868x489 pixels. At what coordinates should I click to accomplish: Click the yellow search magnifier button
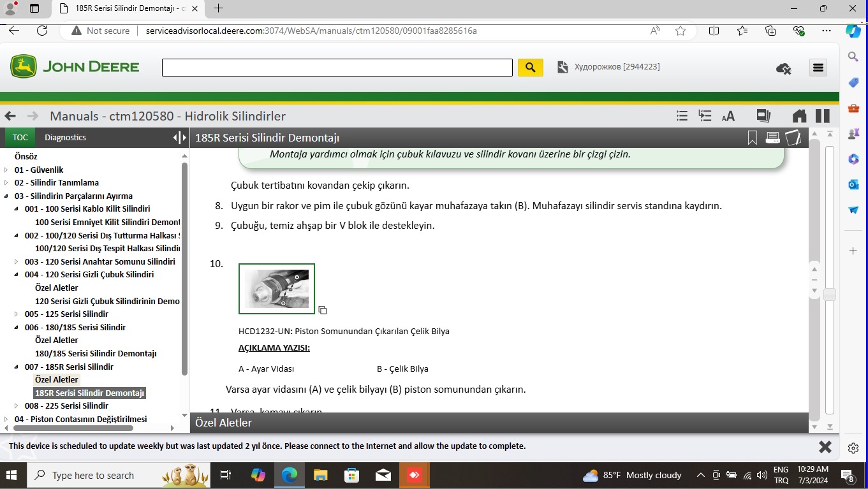[x=530, y=67]
